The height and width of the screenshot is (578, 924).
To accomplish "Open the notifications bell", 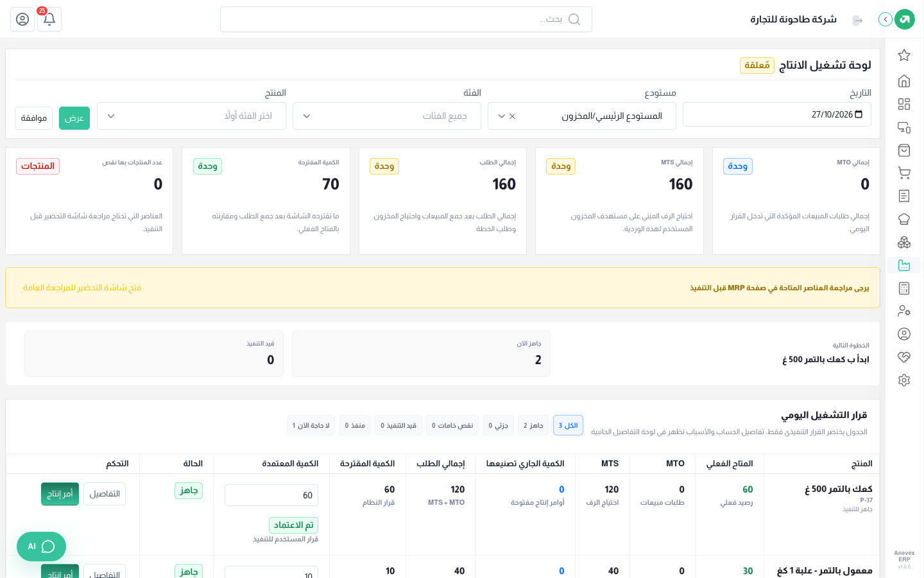I will 49,19.
